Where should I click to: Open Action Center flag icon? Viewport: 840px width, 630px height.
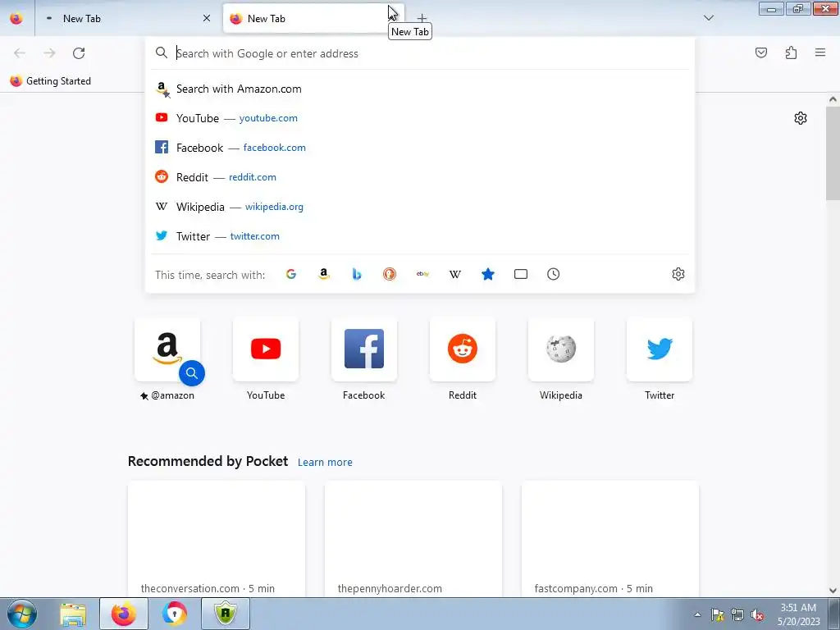[x=717, y=614]
